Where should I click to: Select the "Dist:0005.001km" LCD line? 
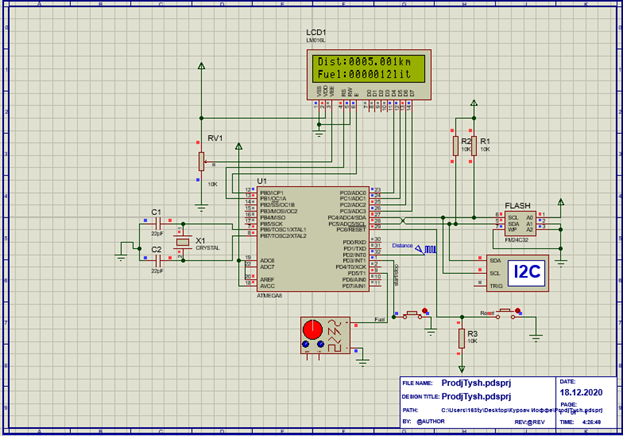[x=364, y=62]
